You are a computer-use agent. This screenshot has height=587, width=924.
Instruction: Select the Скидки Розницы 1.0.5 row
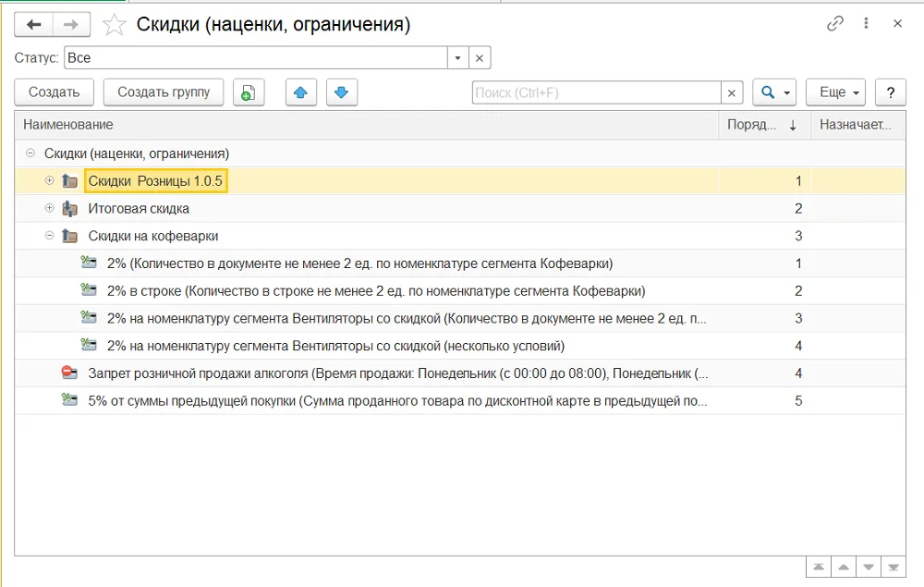pos(460,181)
